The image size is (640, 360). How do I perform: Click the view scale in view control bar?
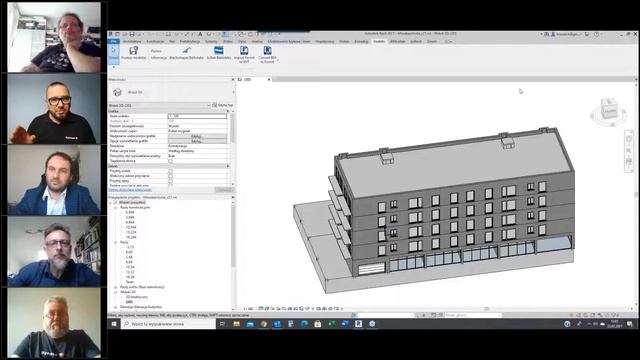pyautogui.click(x=249, y=309)
